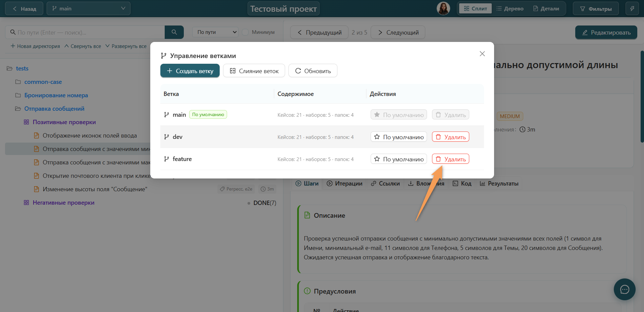Toggle the Minimum checkbox
The height and width of the screenshot is (312, 644).
[245, 32]
